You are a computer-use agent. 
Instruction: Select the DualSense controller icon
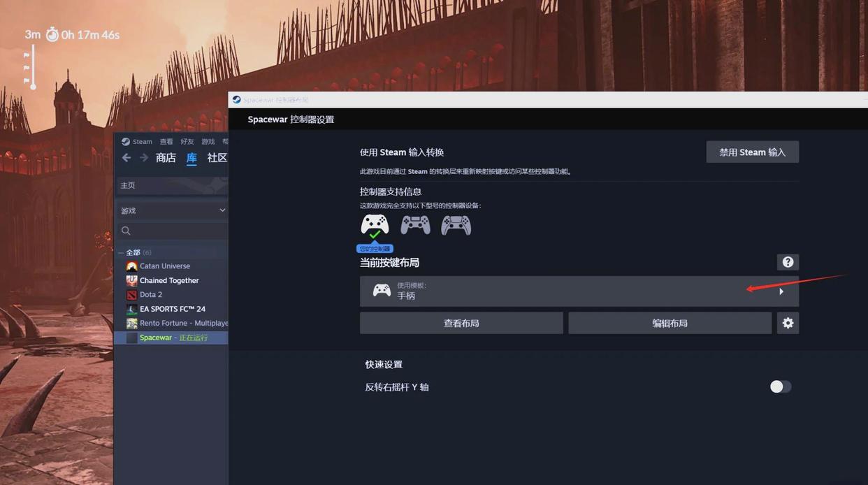point(456,225)
